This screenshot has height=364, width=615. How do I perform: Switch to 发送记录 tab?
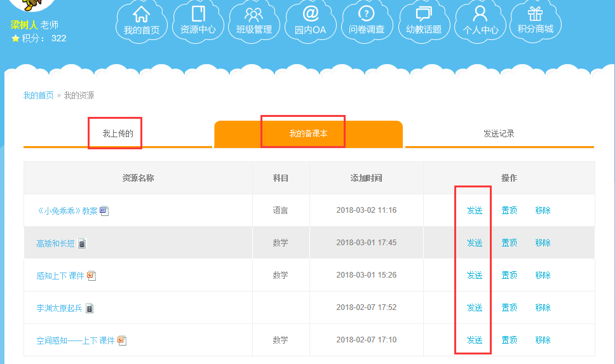click(x=499, y=134)
